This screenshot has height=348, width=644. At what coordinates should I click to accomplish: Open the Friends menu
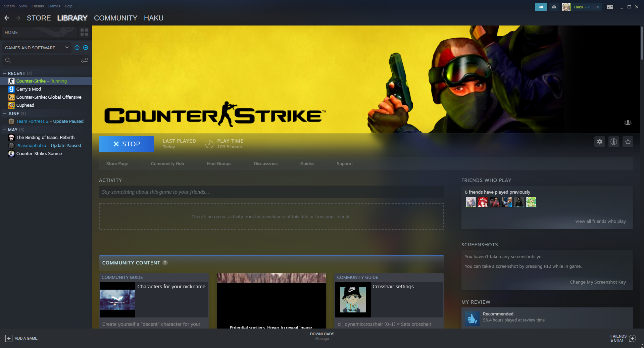point(38,6)
